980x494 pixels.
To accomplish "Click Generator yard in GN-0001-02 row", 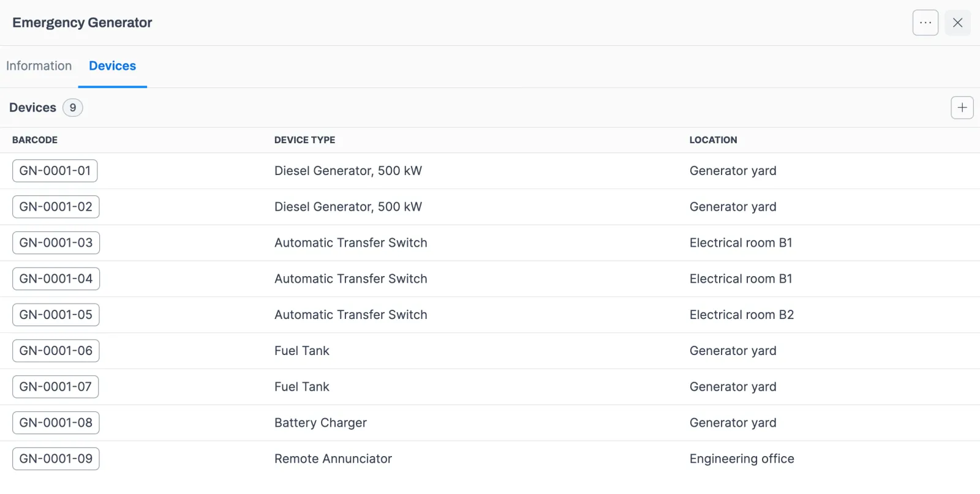I will click(733, 207).
